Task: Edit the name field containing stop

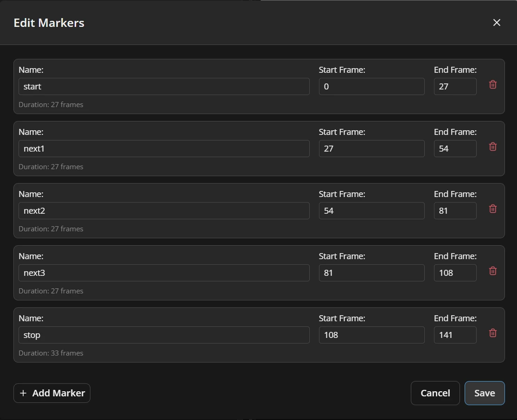Action: click(x=164, y=335)
